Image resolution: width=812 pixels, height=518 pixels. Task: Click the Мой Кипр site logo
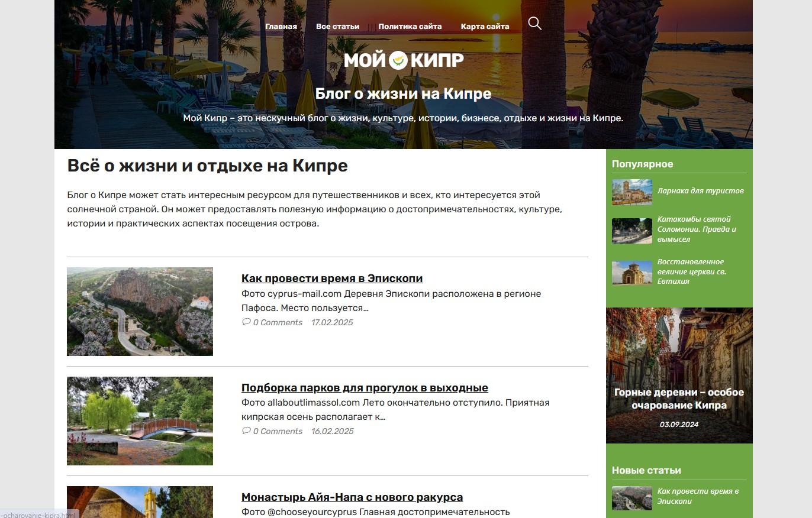pyautogui.click(x=404, y=60)
